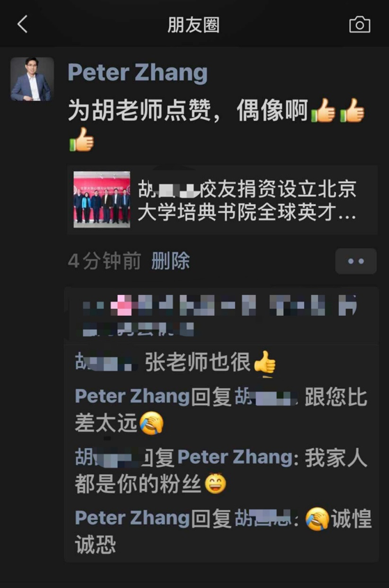Tap Peter Zhang name in the second comment
The width and height of the screenshot is (389, 588).
(x=132, y=397)
